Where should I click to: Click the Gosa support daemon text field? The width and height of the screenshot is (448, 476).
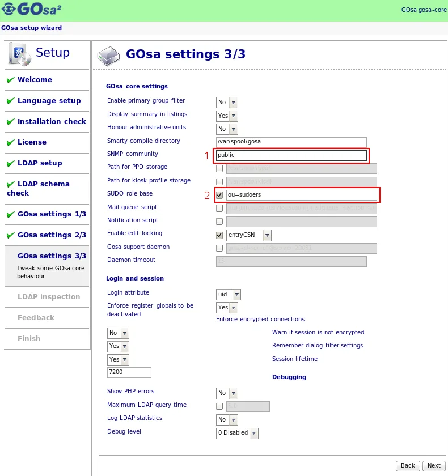[302, 248]
